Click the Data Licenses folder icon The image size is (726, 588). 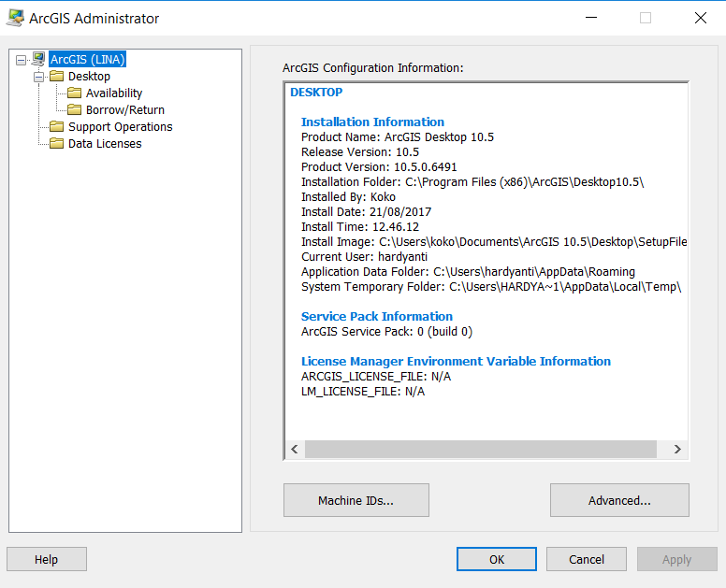pos(56,143)
